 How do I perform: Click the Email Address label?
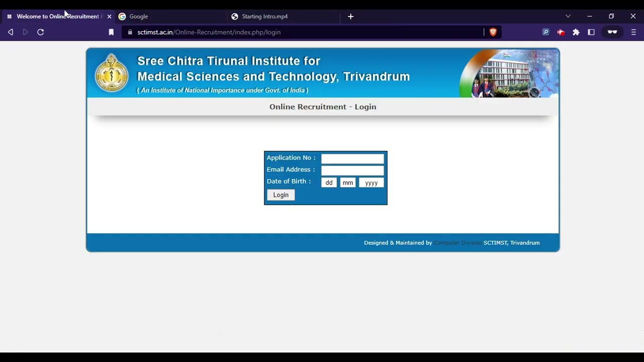pos(291,170)
